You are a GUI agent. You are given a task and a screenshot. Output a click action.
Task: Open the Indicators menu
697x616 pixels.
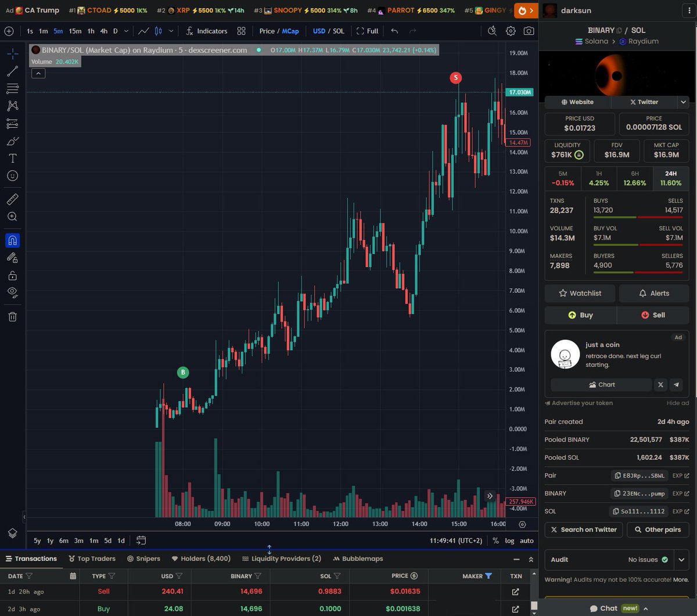point(207,31)
